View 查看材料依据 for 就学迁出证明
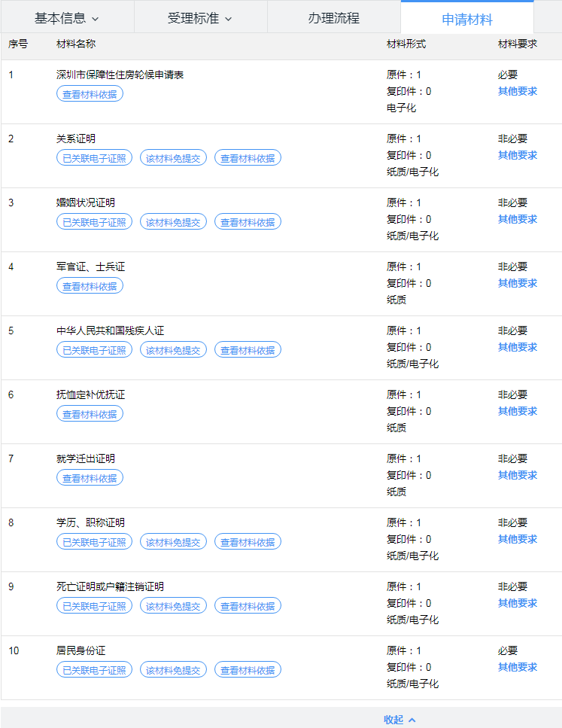Image resolution: width=562 pixels, height=728 pixels. pos(90,479)
